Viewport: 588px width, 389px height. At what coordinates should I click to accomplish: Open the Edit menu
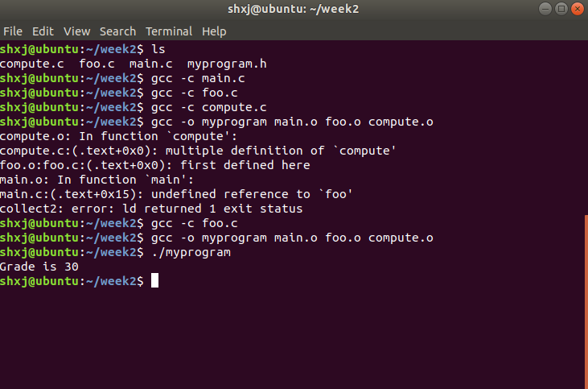[x=43, y=31]
